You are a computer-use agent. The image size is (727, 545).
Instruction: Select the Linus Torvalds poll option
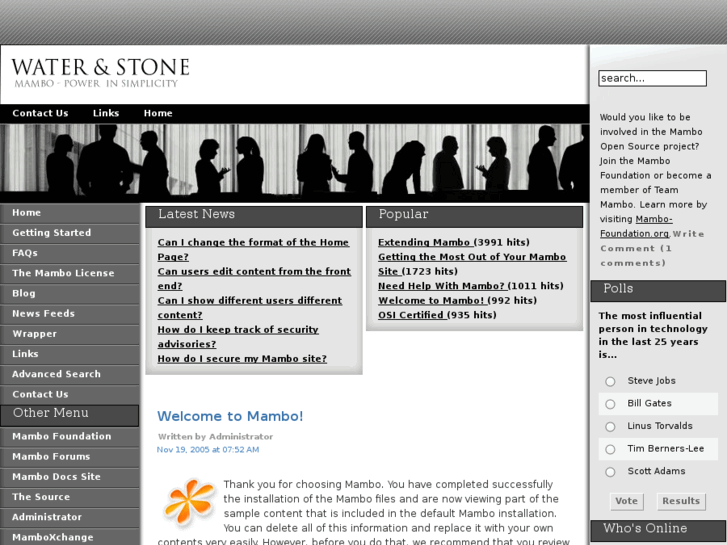pyautogui.click(x=610, y=427)
